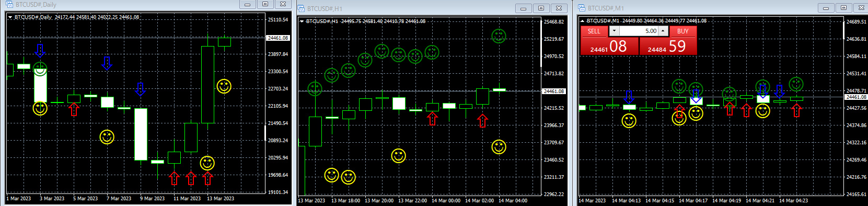Collapse one-click trading panel triangle on M1 chart
868x206 pixels.
pos(582,21)
